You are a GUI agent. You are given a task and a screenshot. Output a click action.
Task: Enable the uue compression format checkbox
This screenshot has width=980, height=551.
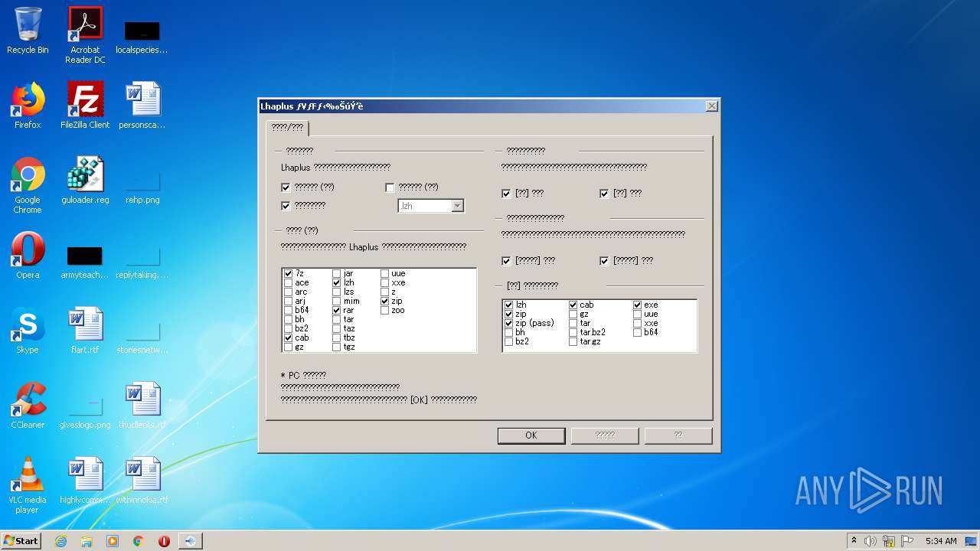click(638, 314)
